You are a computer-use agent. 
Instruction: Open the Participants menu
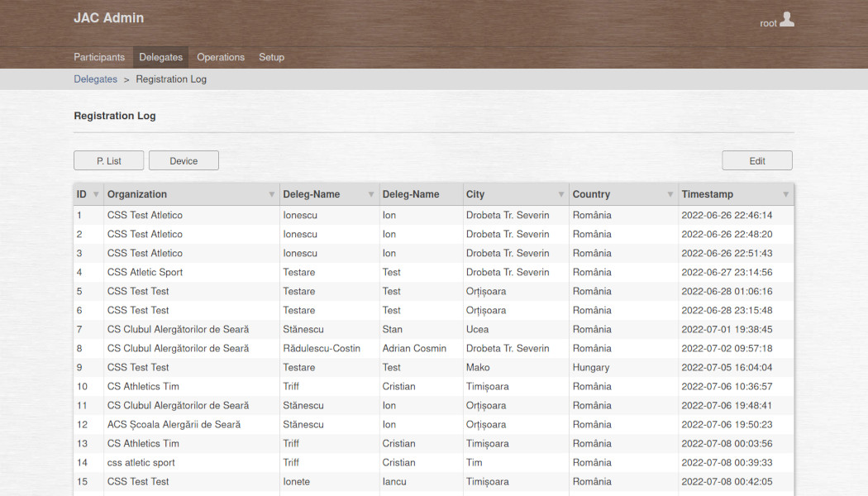[x=99, y=57]
